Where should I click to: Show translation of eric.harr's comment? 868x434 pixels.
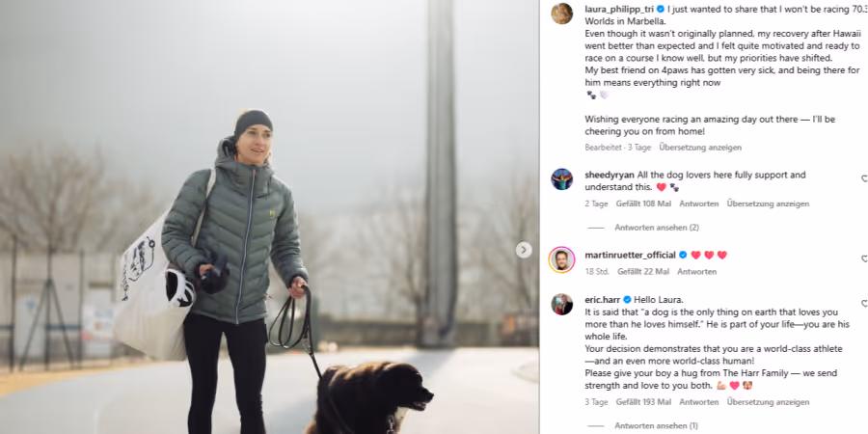click(769, 402)
